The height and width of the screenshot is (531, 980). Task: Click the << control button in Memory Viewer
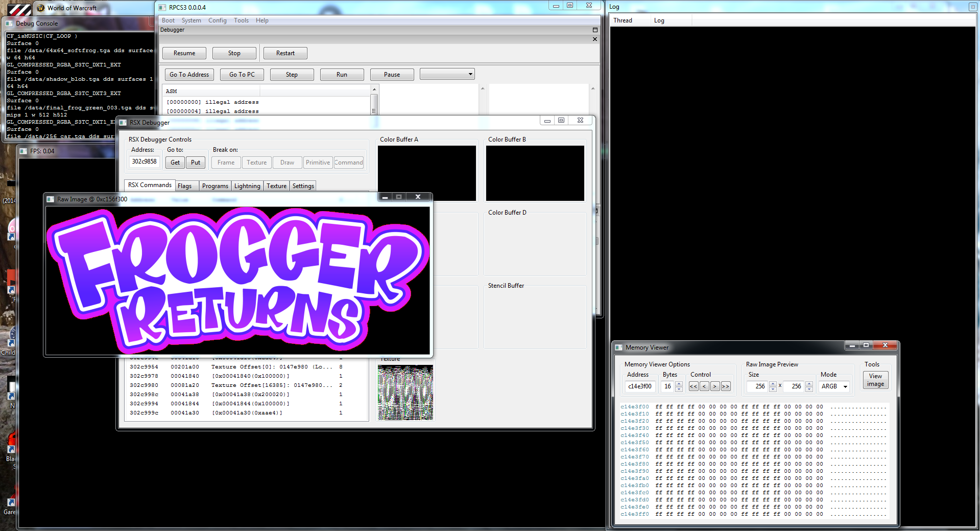pos(694,386)
